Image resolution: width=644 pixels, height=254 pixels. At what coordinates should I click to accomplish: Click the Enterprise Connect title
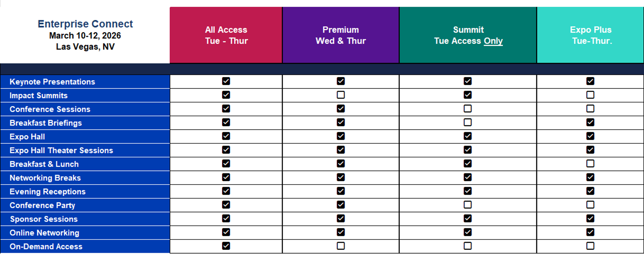point(85,24)
